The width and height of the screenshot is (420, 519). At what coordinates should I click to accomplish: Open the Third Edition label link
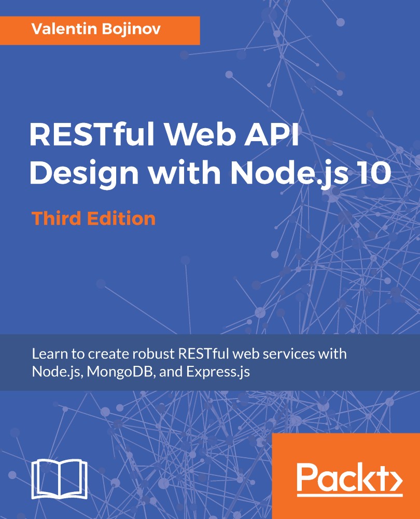click(93, 218)
